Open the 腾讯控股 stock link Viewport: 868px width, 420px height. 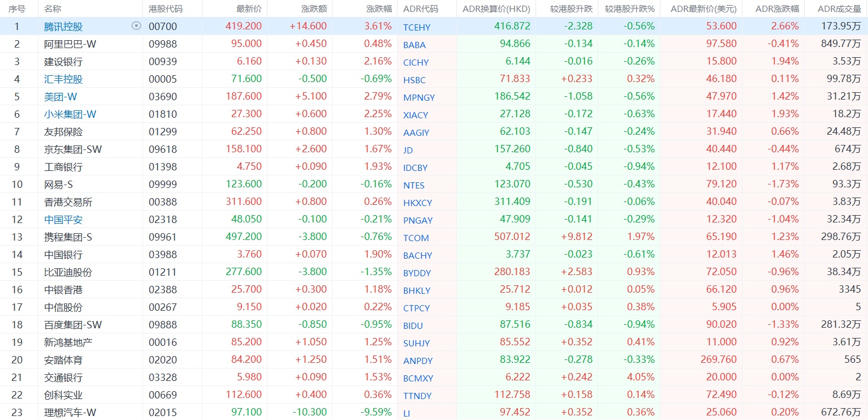pyautogui.click(x=63, y=27)
